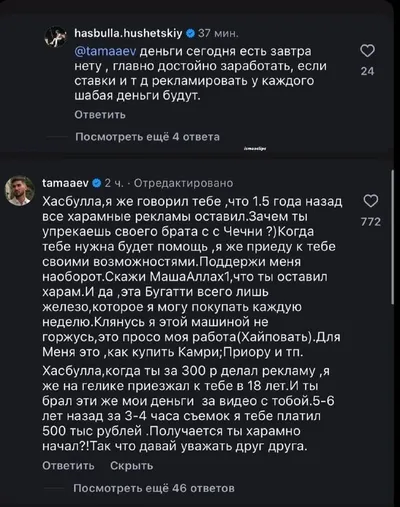Follow the @tamaaev mention link
This screenshot has height=507, width=400.
coord(105,52)
